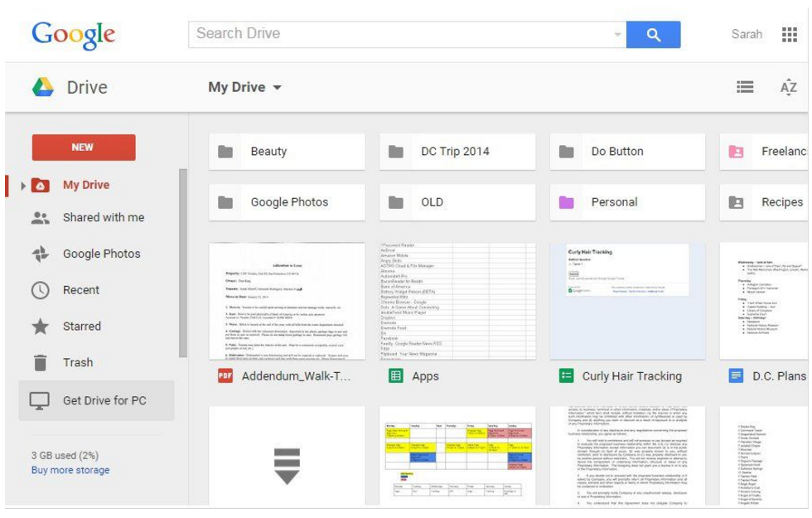Open the Google apps grid icon

pos(789,35)
